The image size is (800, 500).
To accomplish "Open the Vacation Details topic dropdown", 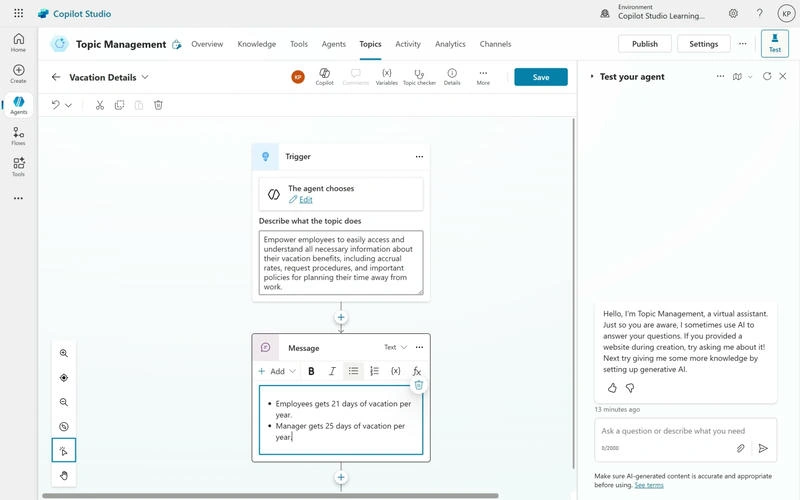I will click(145, 77).
